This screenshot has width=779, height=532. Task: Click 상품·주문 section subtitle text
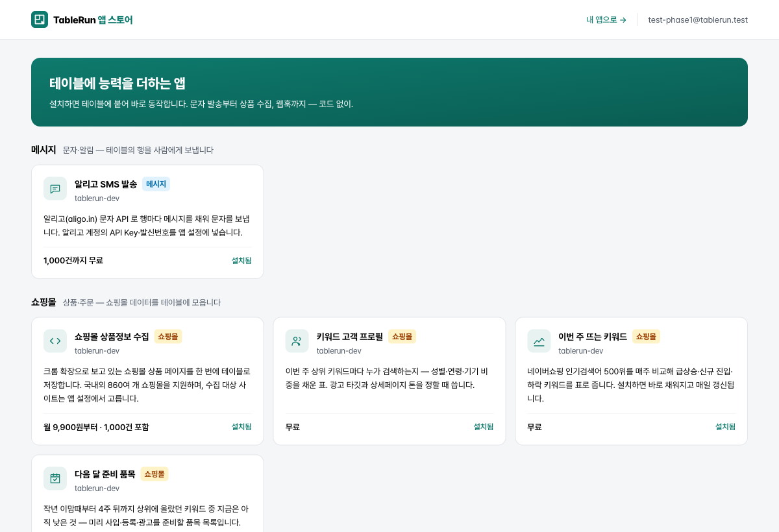142,303
